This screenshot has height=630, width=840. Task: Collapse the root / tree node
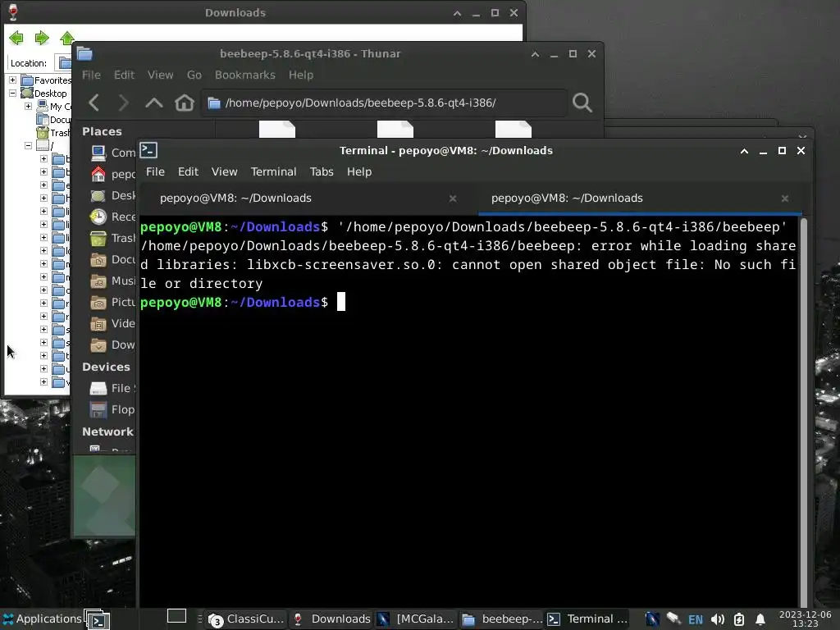(x=28, y=146)
